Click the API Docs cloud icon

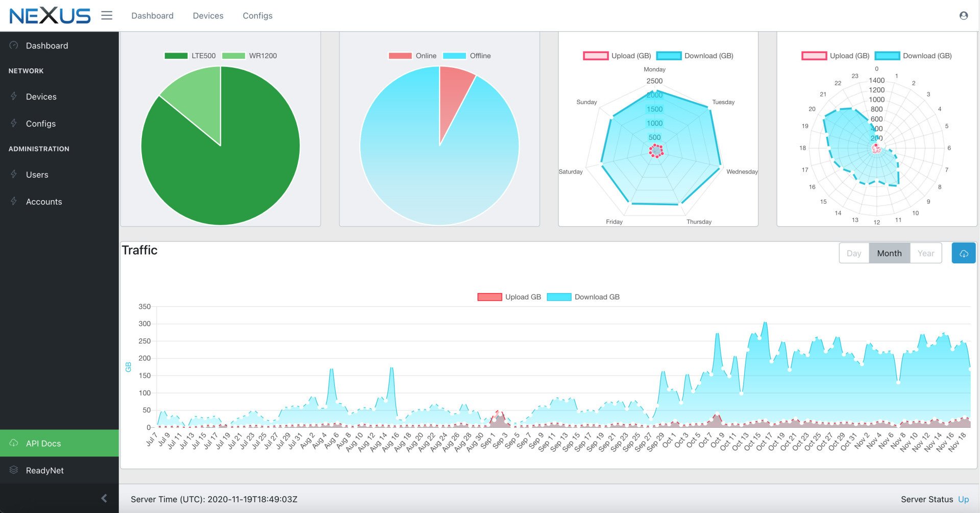click(x=13, y=443)
